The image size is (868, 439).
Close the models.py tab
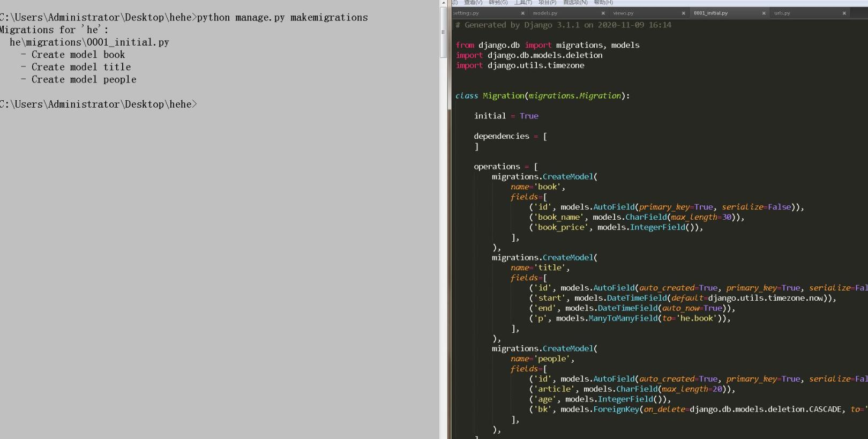pyautogui.click(x=603, y=13)
